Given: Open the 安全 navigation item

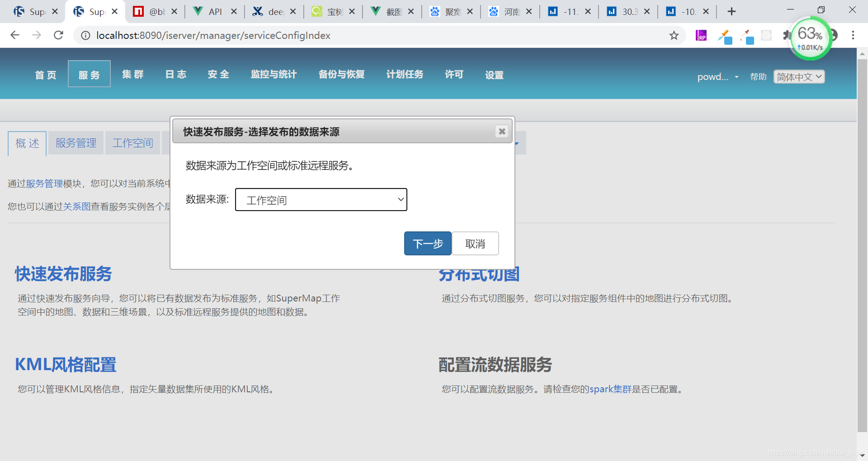Looking at the screenshot, I should pyautogui.click(x=218, y=74).
